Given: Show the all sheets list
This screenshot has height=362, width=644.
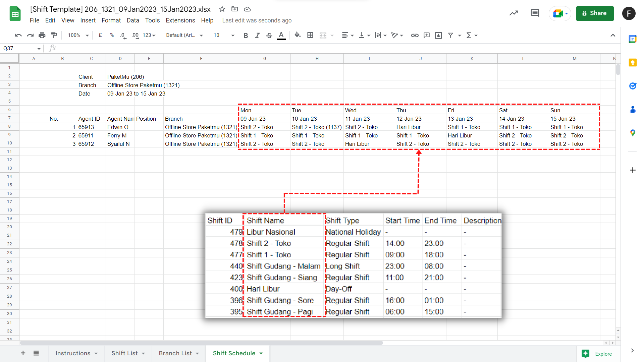Looking at the screenshot, I should [x=36, y=353].
